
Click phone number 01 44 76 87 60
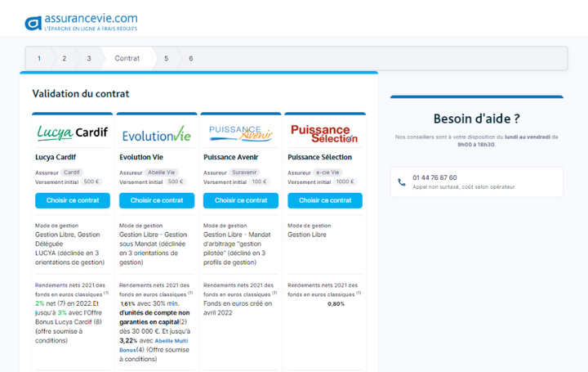[434, 177]
